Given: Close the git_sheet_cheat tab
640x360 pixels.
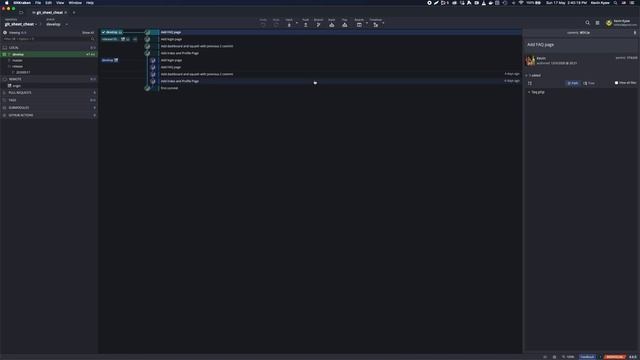Looking at the screenshot, I should click(x=66, y=13).
